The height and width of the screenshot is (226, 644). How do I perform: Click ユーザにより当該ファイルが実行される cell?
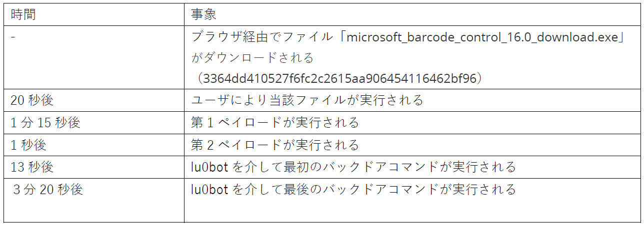coord(412,100)
